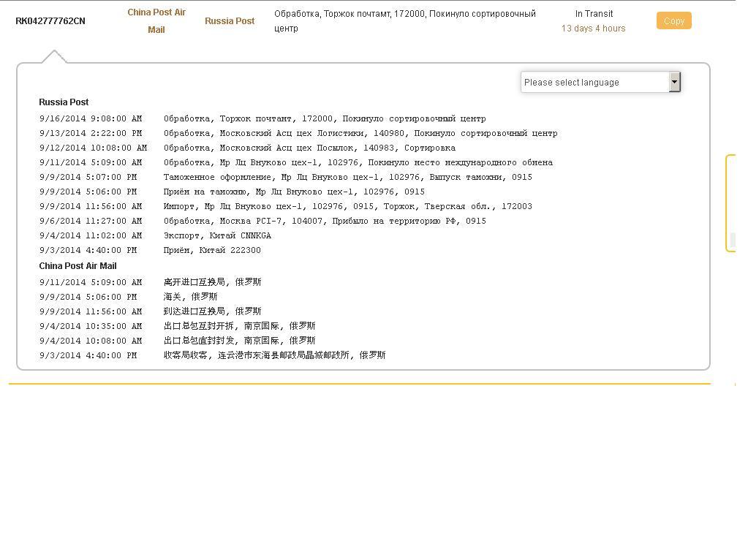Screen dimensions: 748x560
Task: Select tracking number RK042777762CN
Action: [50, 21]
